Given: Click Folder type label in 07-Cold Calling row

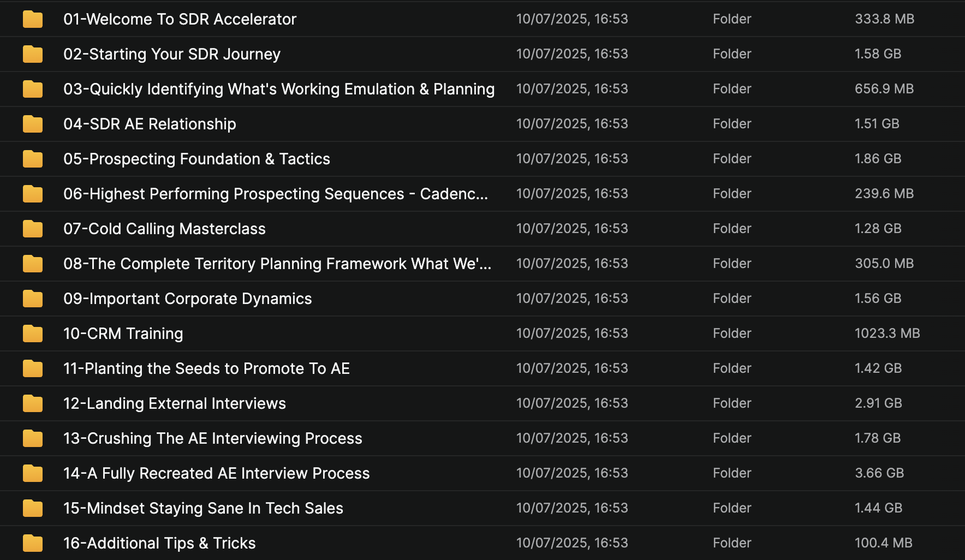Looking at the screenshot, I should (732, 229).
